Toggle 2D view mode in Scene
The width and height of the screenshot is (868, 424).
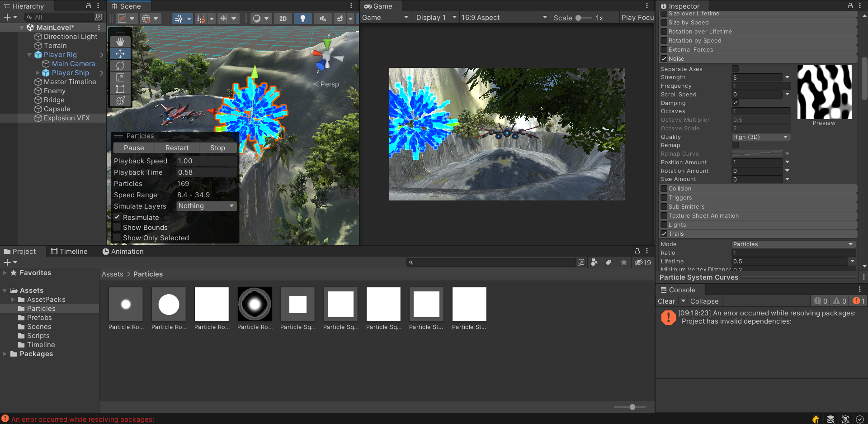point(283,19)
